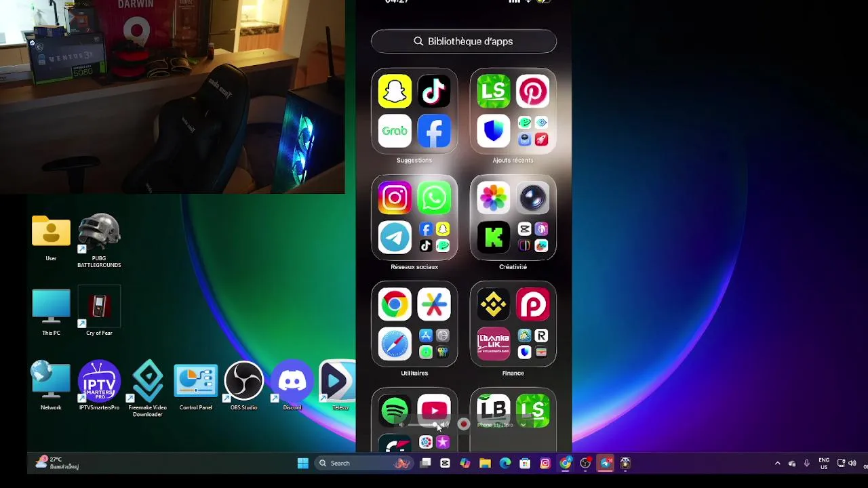Open Instagram in Réseaux sociaux
Screen dimensions: 868x488
pos(395,198)
